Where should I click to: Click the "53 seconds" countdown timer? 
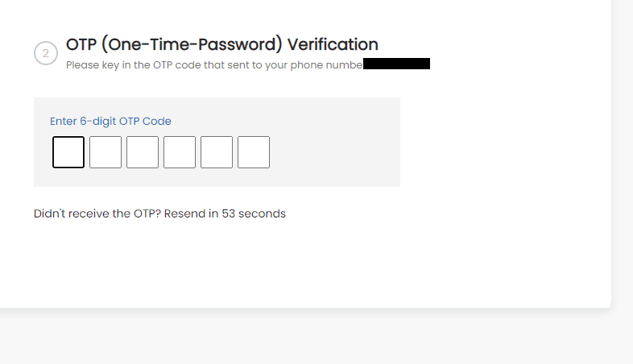tap(254, 214)
